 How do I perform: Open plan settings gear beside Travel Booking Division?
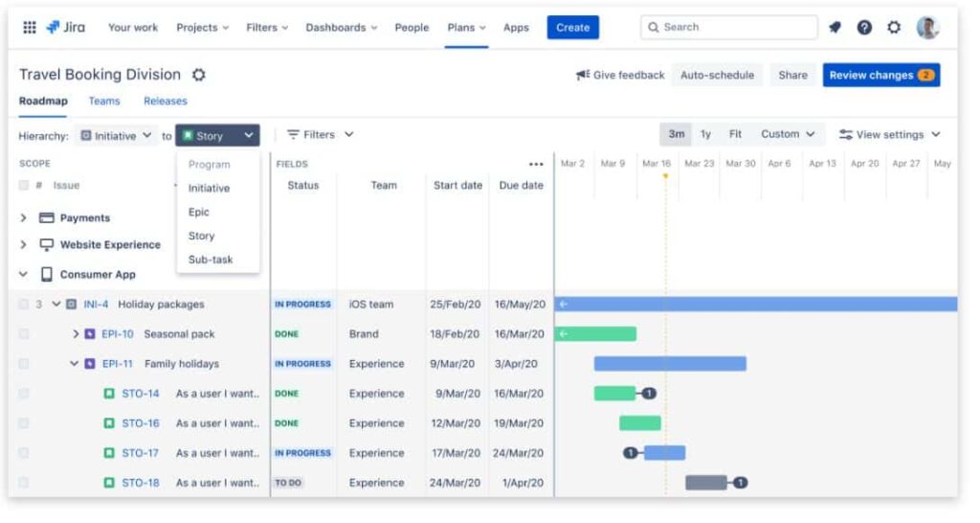coord(199,75)
